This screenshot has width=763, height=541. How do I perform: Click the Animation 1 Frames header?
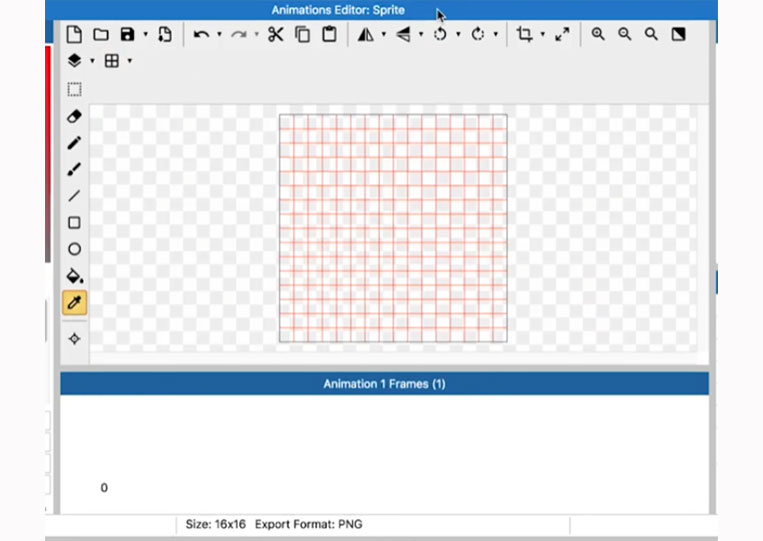[384, 384]
